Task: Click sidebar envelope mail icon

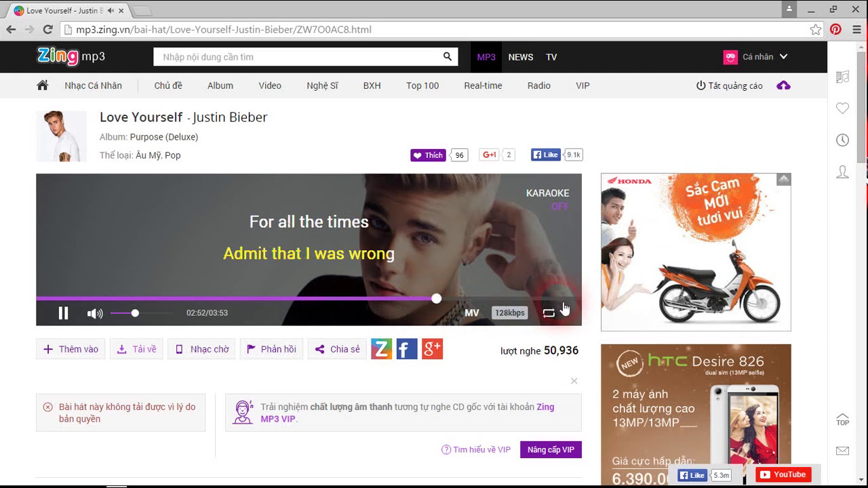Action: tap(842, 451)
